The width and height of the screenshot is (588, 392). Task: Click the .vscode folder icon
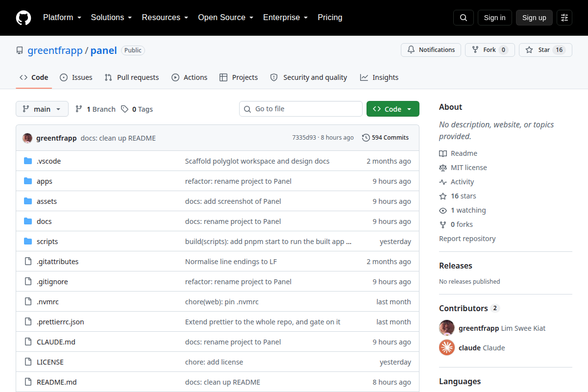click(28, 161)
